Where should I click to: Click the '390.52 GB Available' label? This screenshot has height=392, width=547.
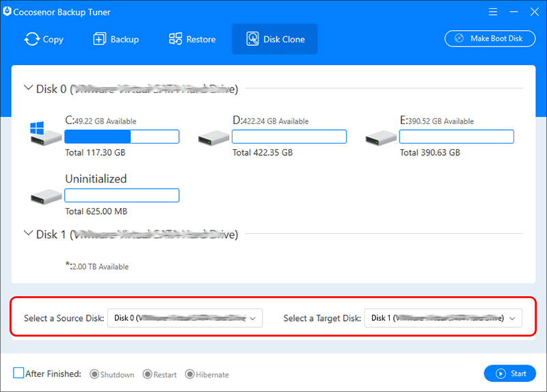(x=441, y=122)
